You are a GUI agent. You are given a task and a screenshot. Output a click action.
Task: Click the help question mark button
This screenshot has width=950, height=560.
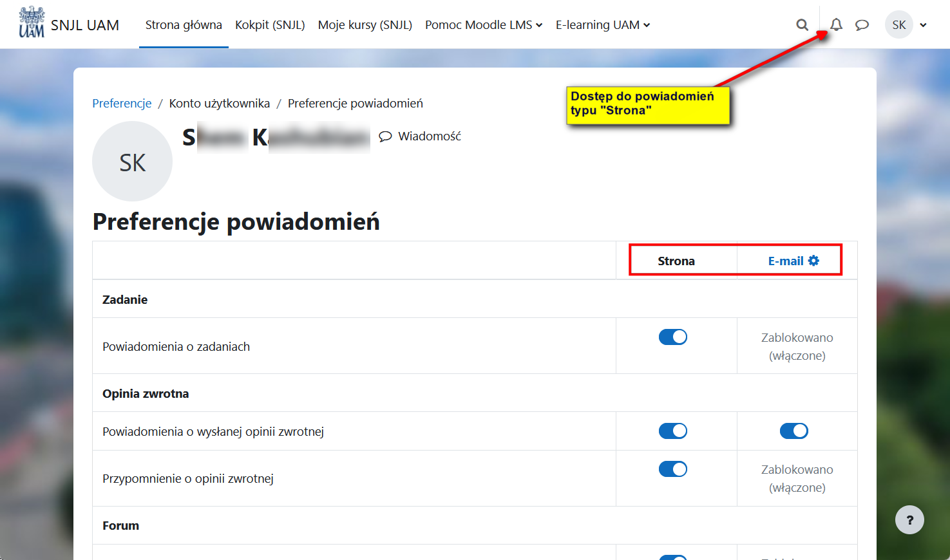pos(909,520)
